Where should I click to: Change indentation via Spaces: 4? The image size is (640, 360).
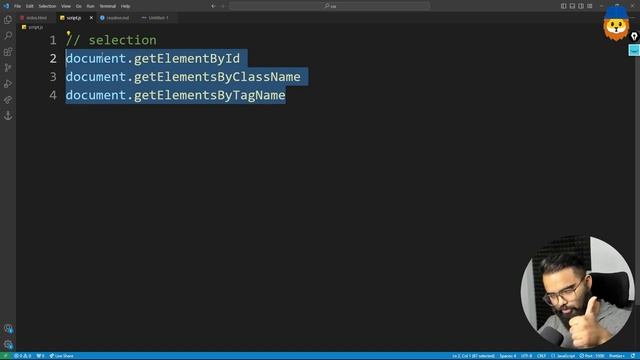click(x=508, y=356)
